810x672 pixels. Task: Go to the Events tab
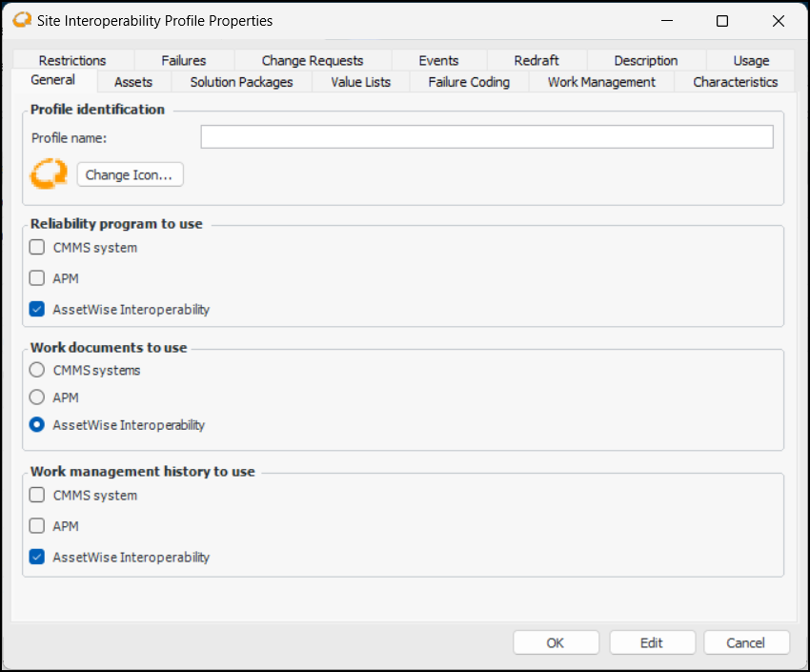(438, 60)
